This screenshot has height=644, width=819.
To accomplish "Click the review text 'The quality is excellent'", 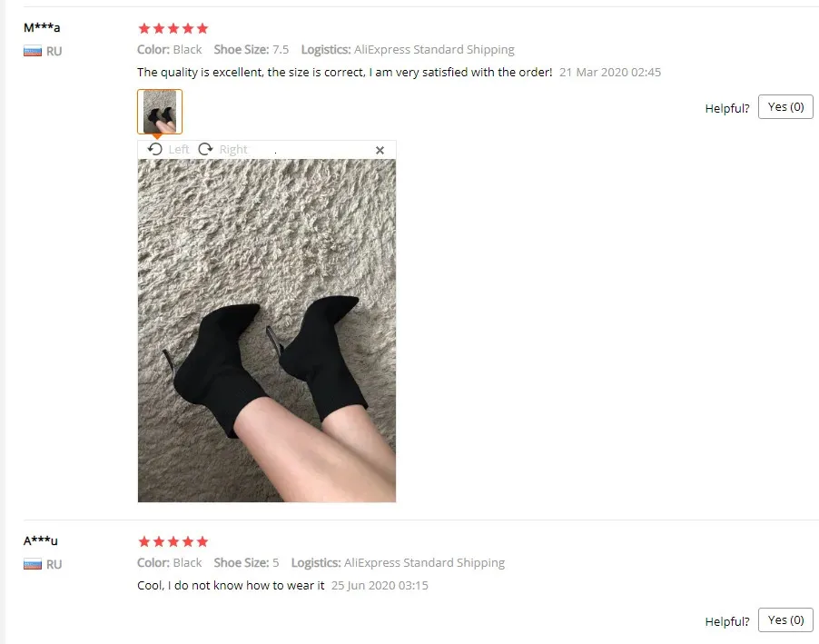I will [200, 72].
